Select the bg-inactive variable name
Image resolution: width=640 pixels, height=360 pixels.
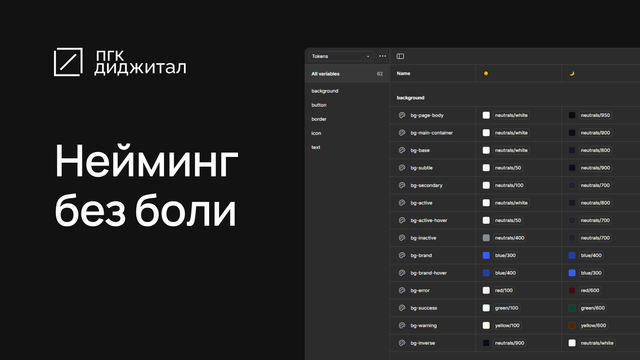[x=423, y=238]
